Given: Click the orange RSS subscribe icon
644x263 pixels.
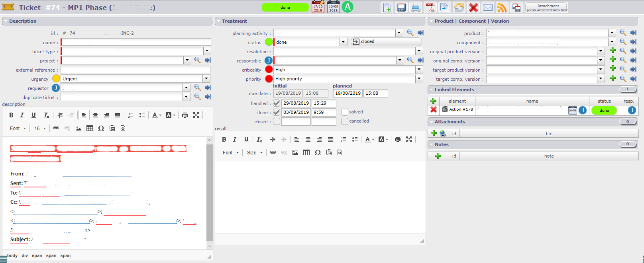Looking at the screenshot, I should 502,8.
